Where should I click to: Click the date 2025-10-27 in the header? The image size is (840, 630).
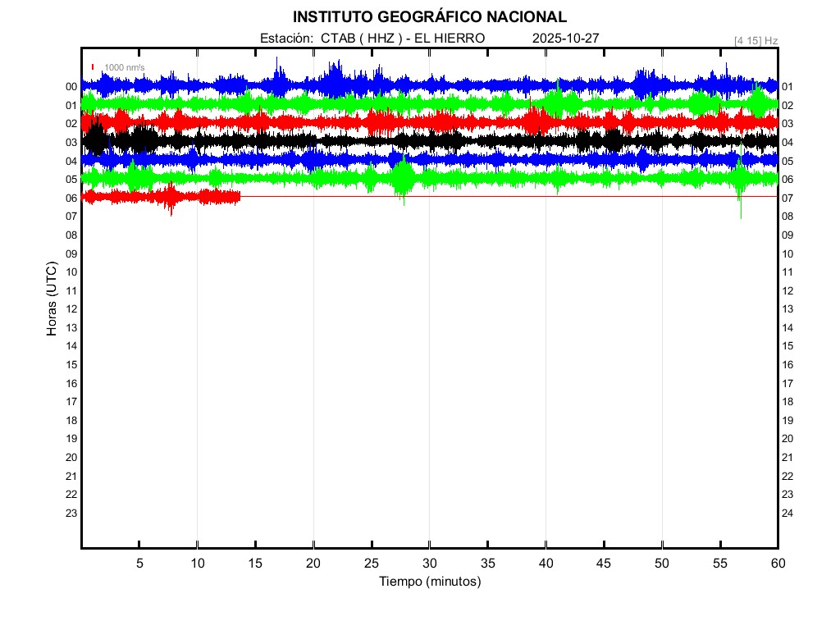click(x=566, y=39)
